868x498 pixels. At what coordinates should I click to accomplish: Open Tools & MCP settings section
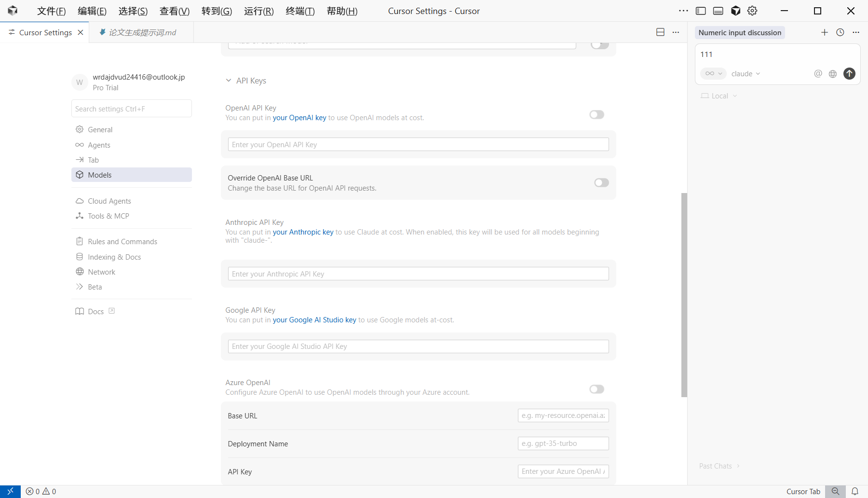(132, 216)
